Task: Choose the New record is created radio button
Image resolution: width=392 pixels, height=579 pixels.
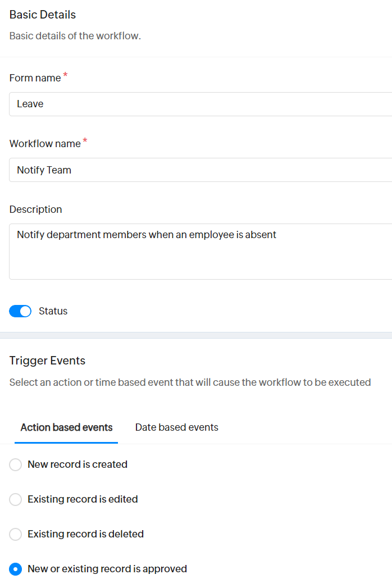Action: (x=16, y=464)
